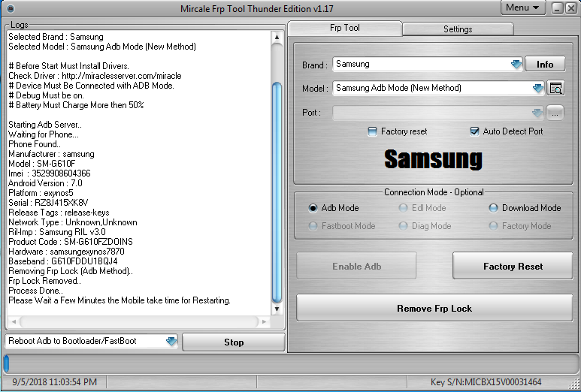
Task: Click log line Starting Adb Server..
Action: tap(45, 125)
